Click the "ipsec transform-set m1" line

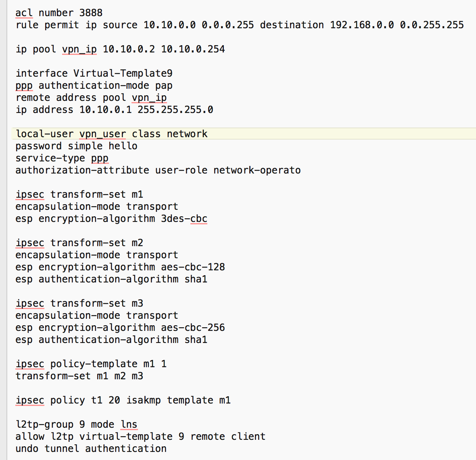[79, 194]
